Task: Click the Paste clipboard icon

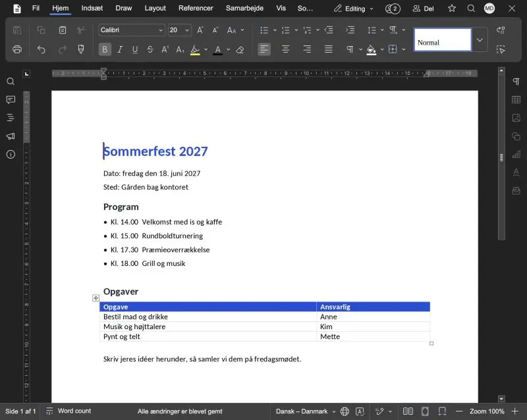Action: point(63,30)
